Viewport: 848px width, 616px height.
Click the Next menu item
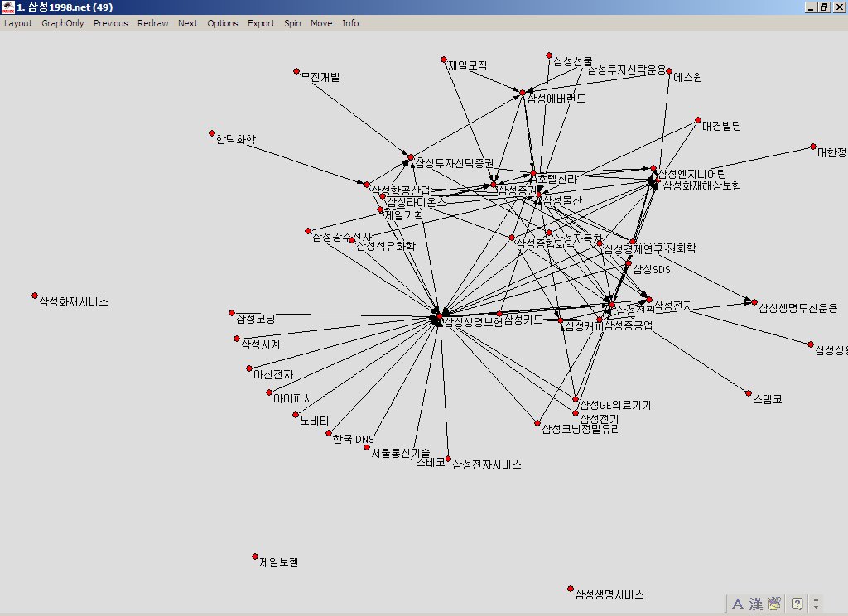coord(188,23)
